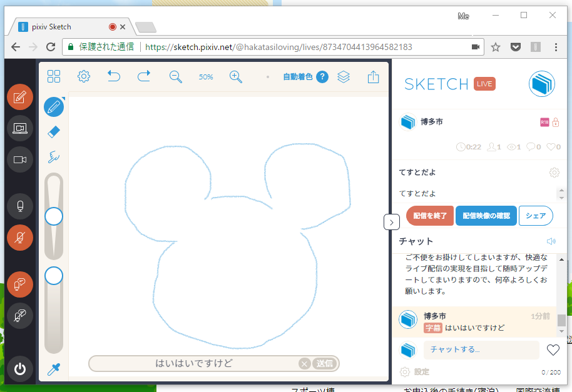572x392 pixels.
Task: Click the browser address bar URL
Action: tap(278, 47)
